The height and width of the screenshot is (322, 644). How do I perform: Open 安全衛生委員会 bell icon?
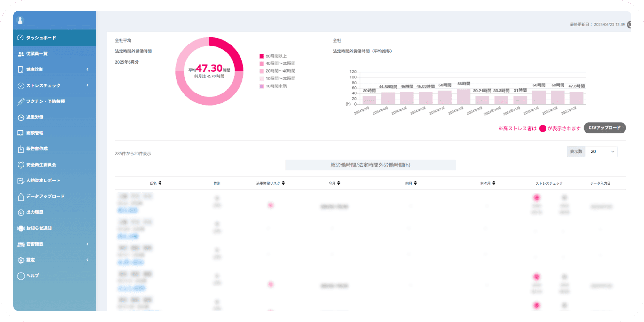pyautogui.click(x=21, y=165)
